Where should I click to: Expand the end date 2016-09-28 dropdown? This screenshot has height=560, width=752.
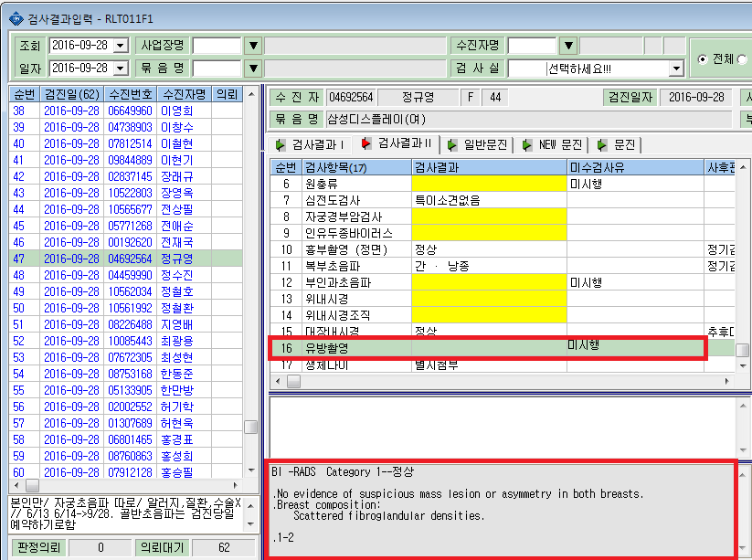point(121,69)
